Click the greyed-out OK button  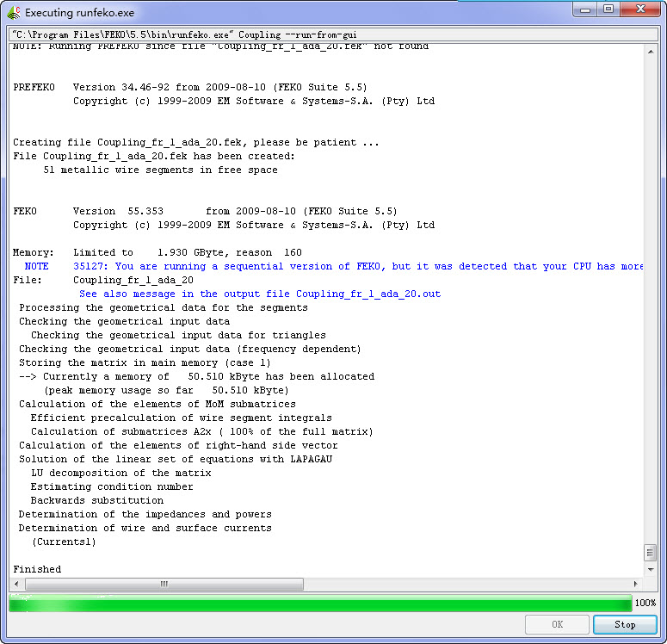(x=557, y=624)
